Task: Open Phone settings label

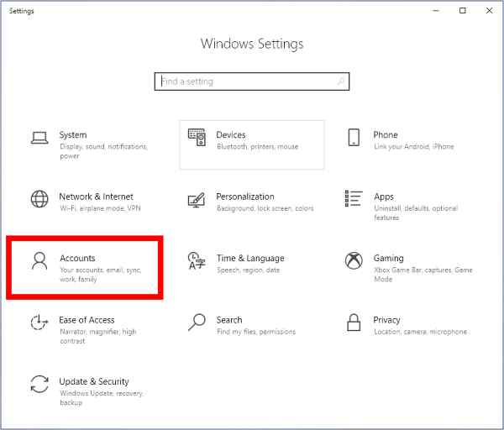Action: [386, 134]
